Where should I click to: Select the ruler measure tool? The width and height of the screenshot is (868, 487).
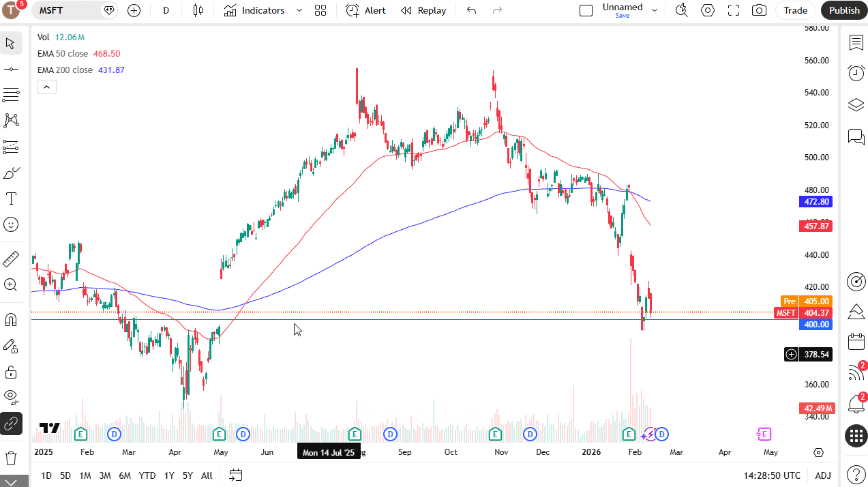coord(11,259)
